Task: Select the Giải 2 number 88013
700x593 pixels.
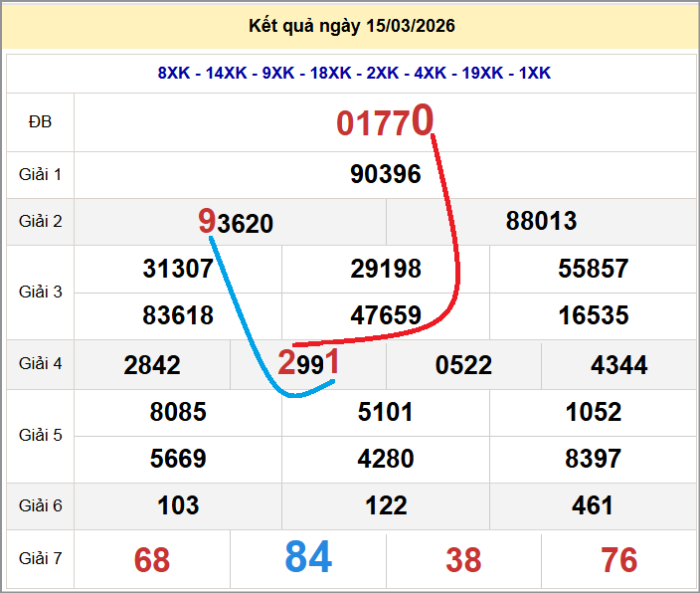Action: [541, 221]
